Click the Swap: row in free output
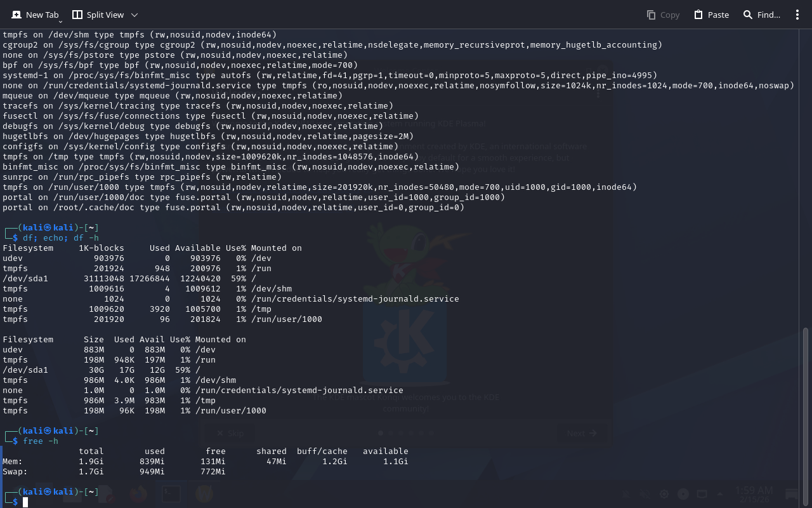 (x=15, y=472)
